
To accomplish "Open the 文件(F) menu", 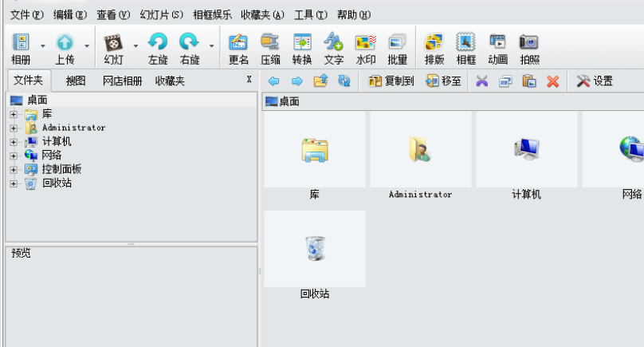I will point(26,15).
